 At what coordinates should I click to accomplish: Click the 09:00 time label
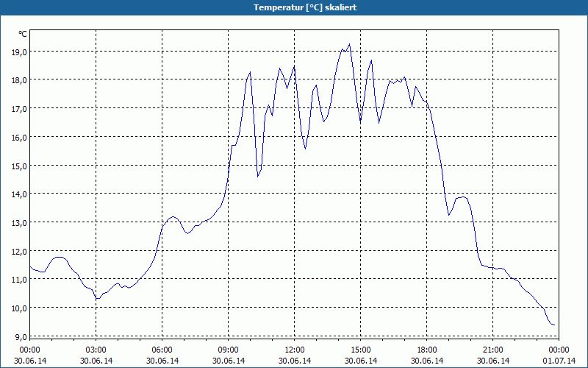228,350
